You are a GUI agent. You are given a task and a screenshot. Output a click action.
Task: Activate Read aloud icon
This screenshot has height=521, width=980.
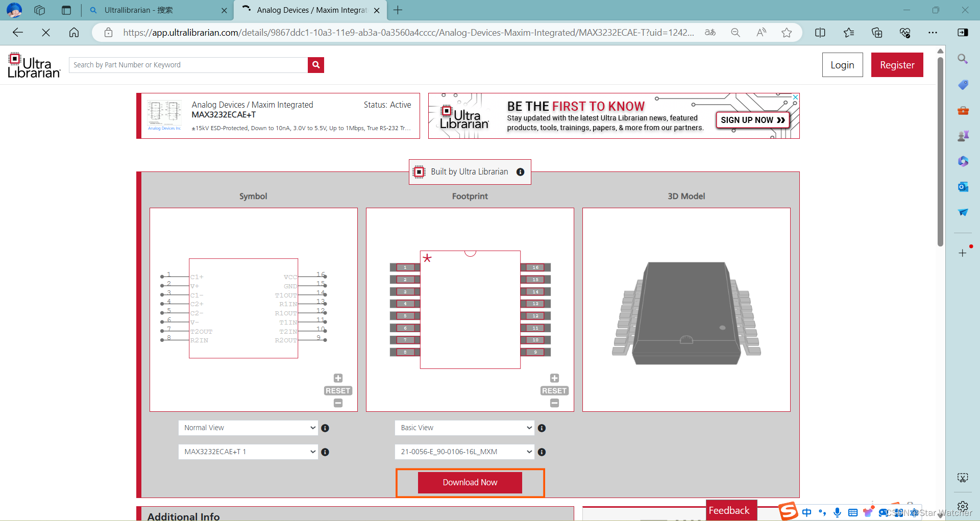click(x=761, y=33)
